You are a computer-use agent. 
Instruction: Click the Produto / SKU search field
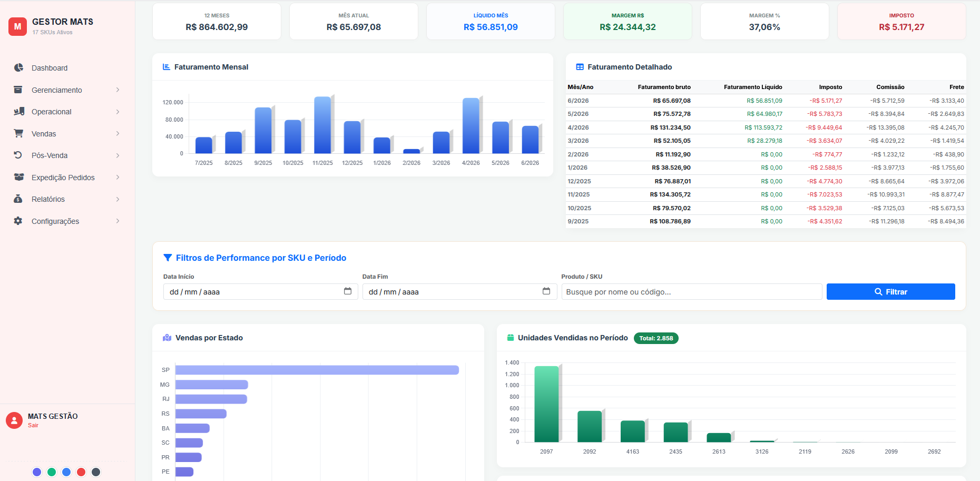pos(692,292)
